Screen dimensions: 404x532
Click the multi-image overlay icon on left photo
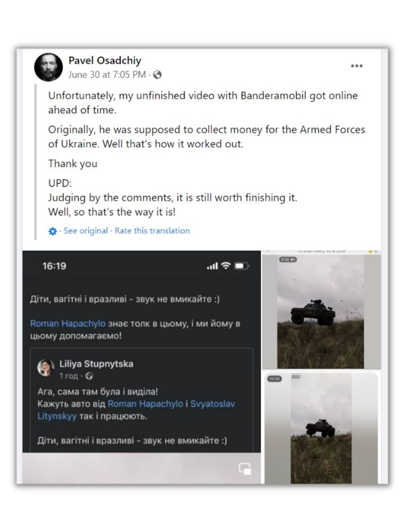click(245, 468)
